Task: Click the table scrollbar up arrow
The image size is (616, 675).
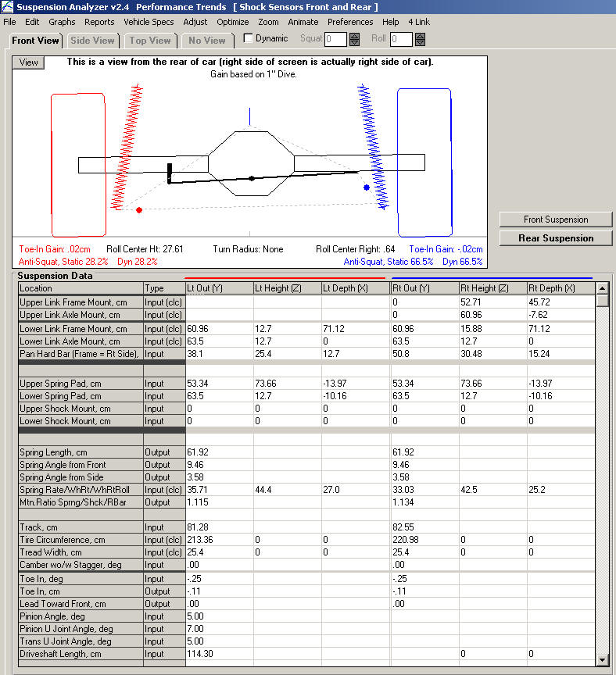Action: tap(602, 288)
